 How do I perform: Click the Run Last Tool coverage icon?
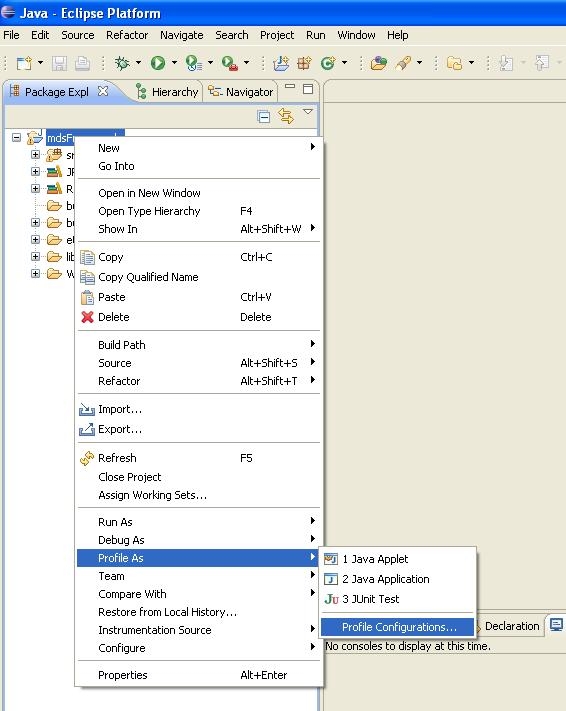point(194,63)
